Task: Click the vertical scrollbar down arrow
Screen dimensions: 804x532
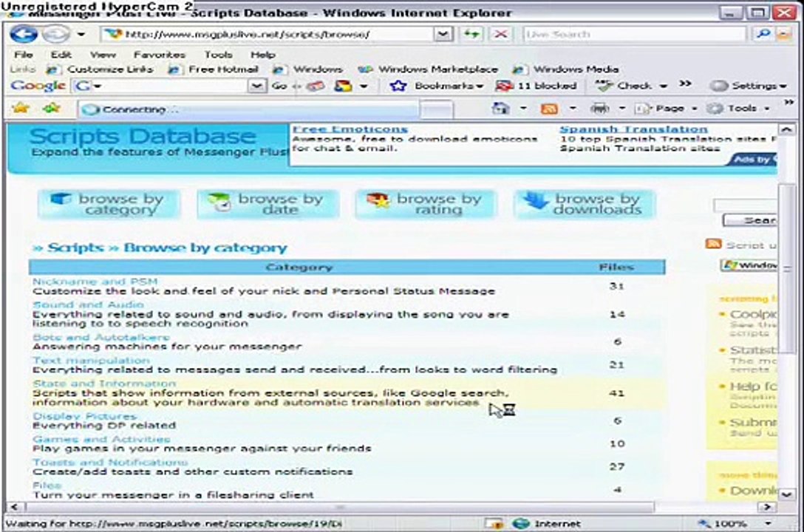Action: pyautogui.click(x=787, y=494)
